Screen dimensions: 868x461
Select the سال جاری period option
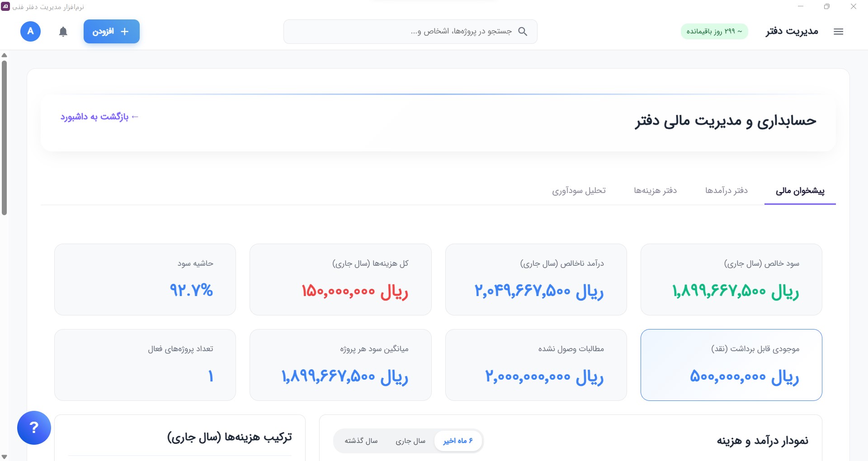411,441
